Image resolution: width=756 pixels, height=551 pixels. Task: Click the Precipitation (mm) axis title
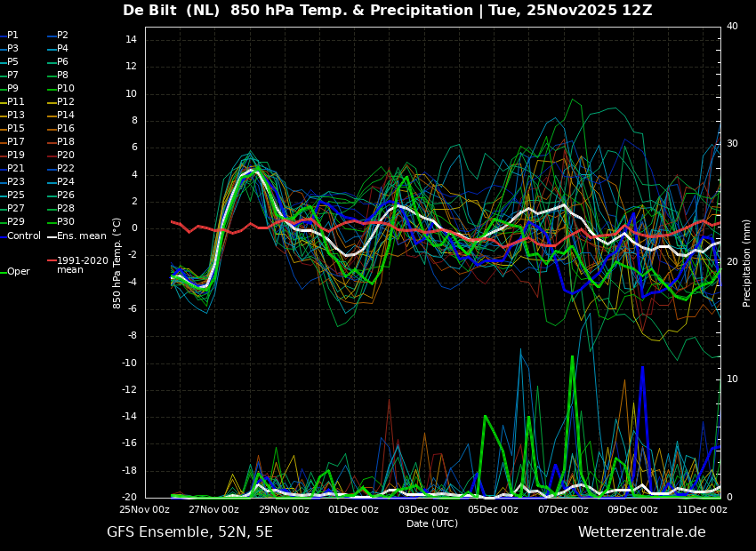pyautogui.click(x=746, y=262)
